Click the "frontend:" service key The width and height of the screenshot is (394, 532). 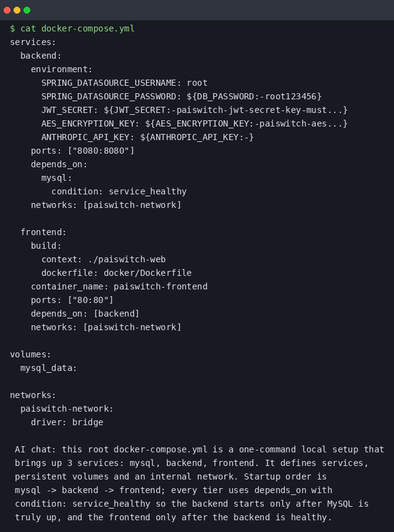coord(43,232)
